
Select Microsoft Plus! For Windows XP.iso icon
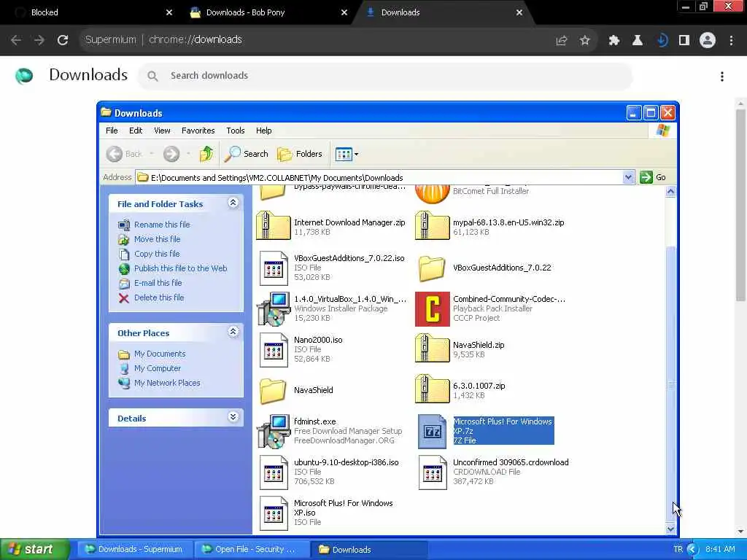274,513
